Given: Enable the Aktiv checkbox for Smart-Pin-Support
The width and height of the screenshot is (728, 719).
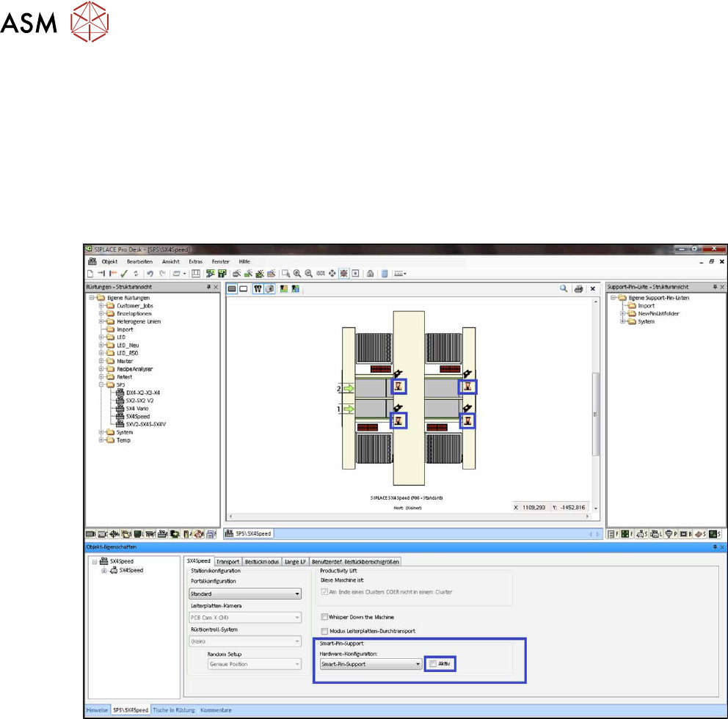Looking at the screenshot, I should [433, 664].
